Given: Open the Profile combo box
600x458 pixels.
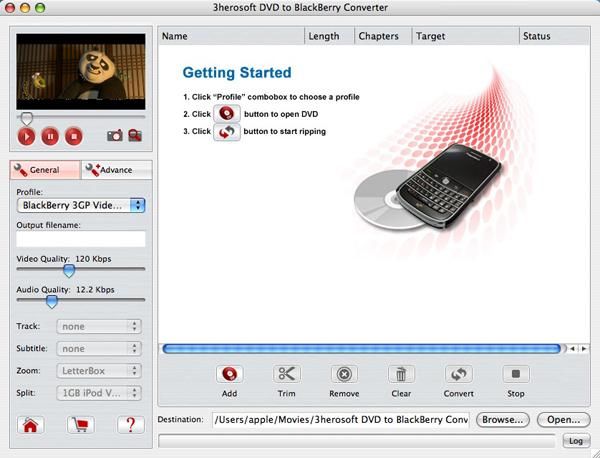Looking at the screenshot, I should tap(81, 205).
